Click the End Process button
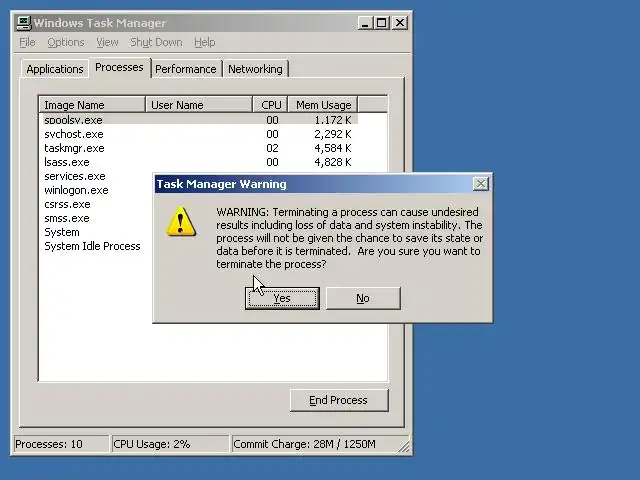 339,400
